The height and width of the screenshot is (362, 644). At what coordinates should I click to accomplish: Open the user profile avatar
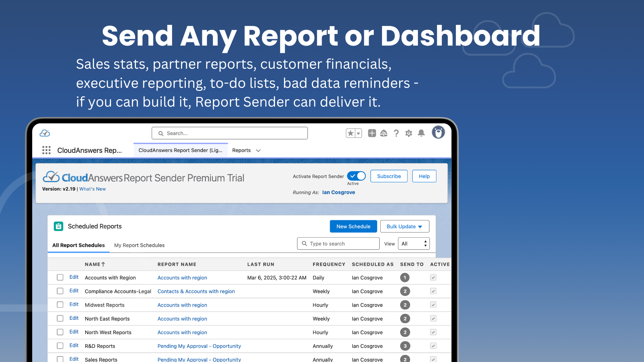tap(438, 132)
